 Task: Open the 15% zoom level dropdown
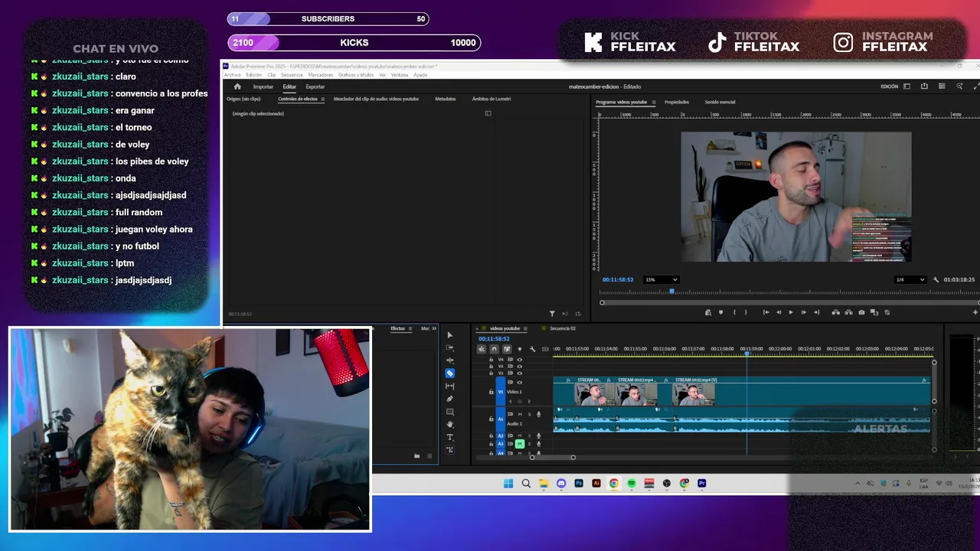point(661,279)
